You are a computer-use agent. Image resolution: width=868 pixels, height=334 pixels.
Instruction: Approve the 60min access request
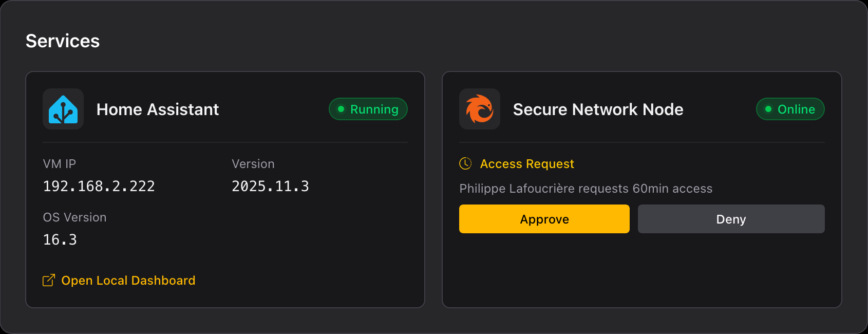[544, 219]
